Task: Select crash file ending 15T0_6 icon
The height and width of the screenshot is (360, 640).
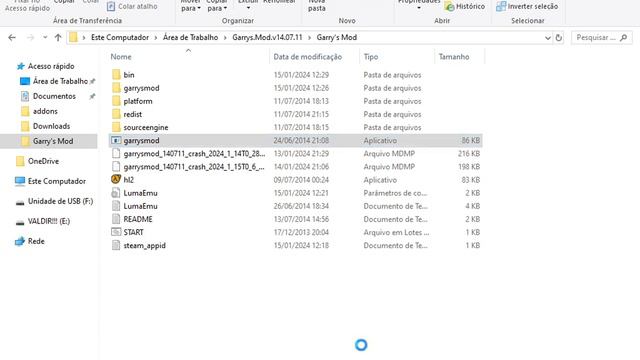Action: pos(116,167)
